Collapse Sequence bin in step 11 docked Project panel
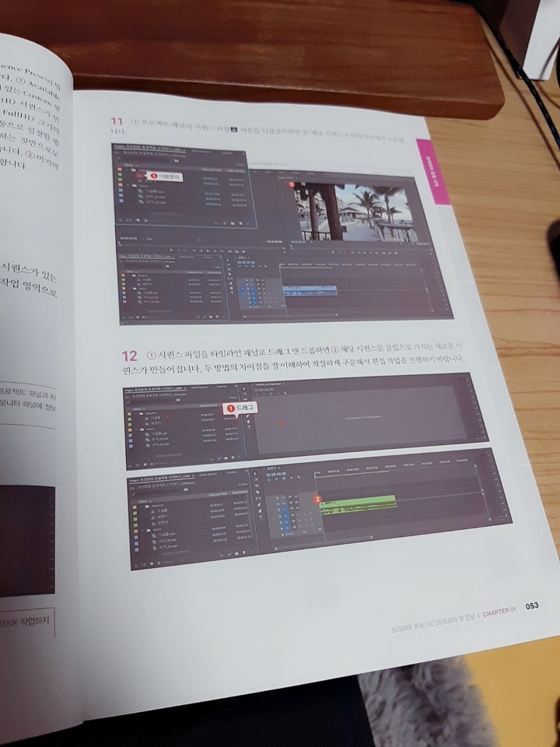This screenshot has height=747, width=560. click(x=129, y=275)
